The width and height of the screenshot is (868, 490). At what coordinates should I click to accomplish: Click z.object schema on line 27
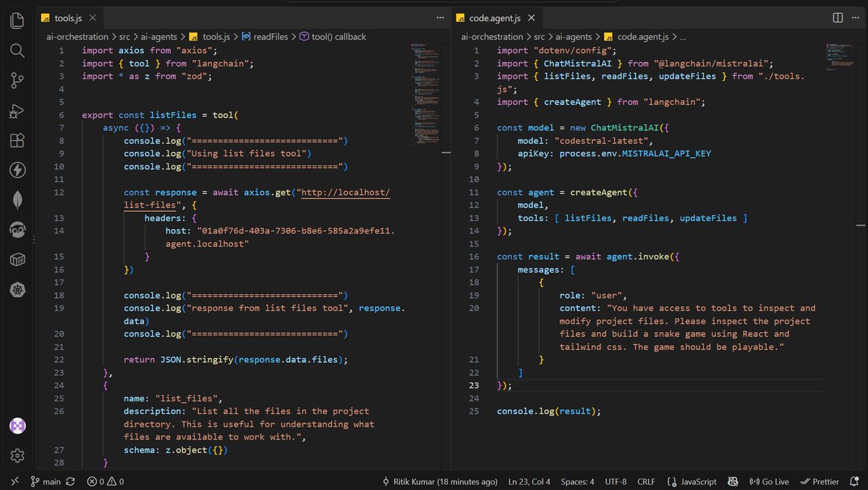pos(190,450)
